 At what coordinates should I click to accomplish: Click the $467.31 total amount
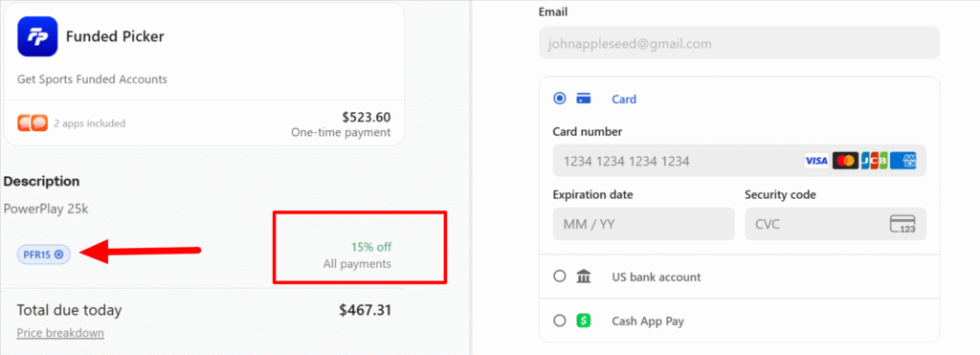point(365,310)
